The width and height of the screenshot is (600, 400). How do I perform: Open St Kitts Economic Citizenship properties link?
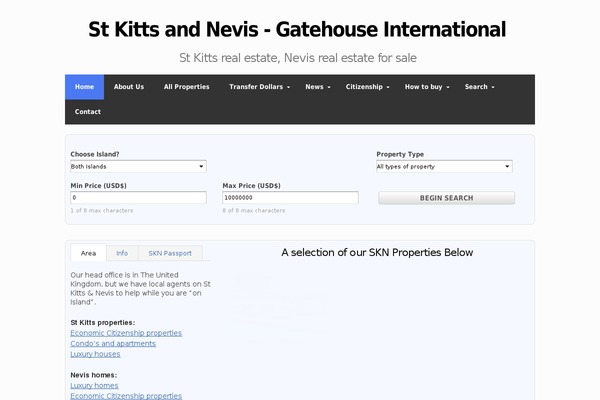pyautogui.click(x=126, y=333)
